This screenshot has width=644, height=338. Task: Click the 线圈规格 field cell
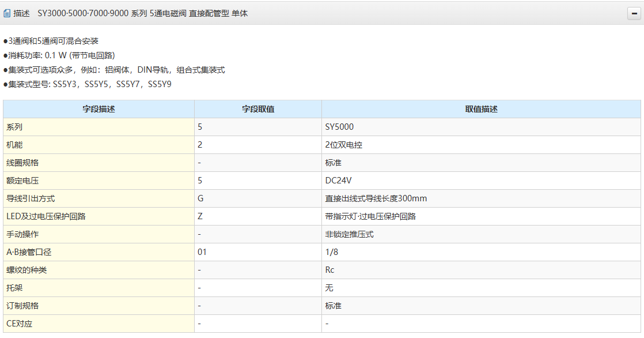pyautogui.click(x=22, y=163)
